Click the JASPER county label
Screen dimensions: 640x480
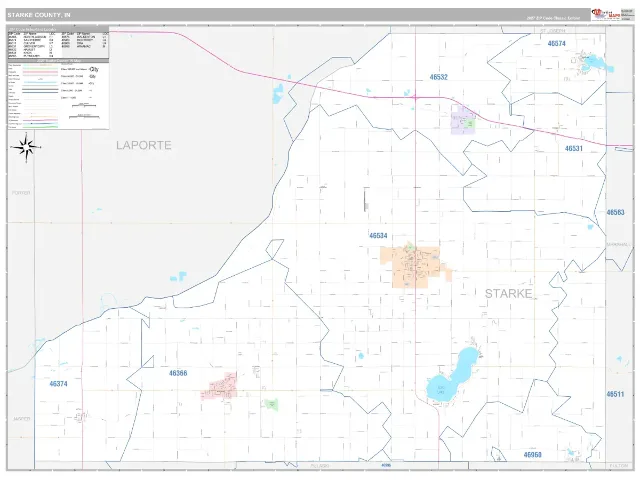point(21,419)
